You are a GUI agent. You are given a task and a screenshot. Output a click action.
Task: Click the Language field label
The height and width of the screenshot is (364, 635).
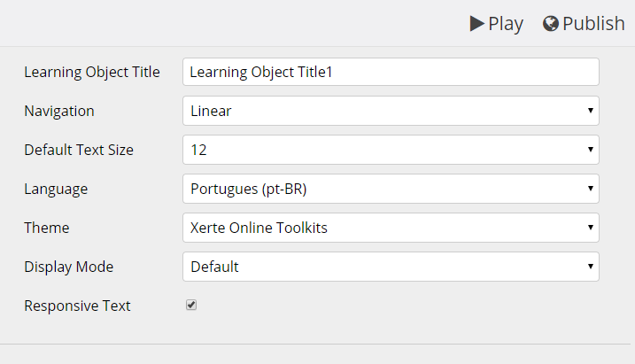coord(56,190)
